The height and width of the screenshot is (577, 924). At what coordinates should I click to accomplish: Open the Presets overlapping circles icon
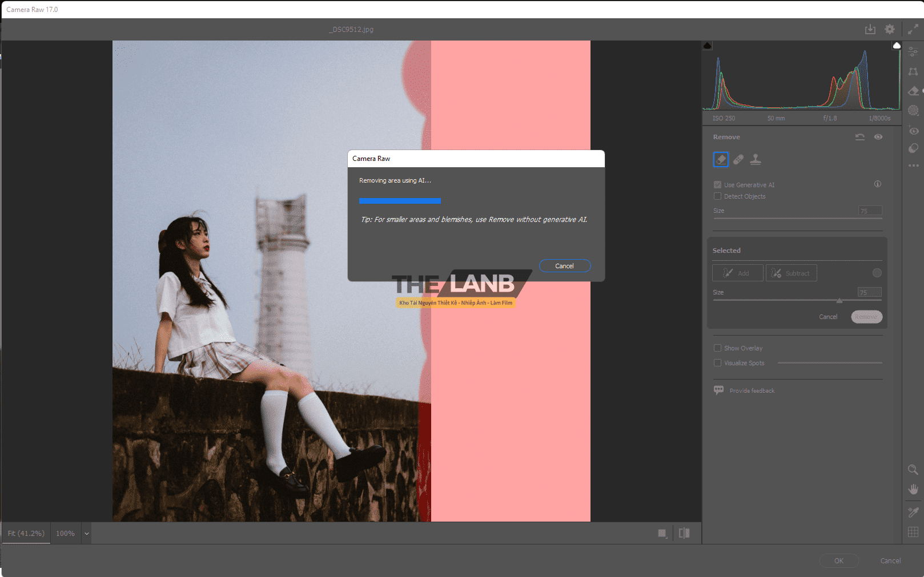pyautogui.click(x=913, y=148)
